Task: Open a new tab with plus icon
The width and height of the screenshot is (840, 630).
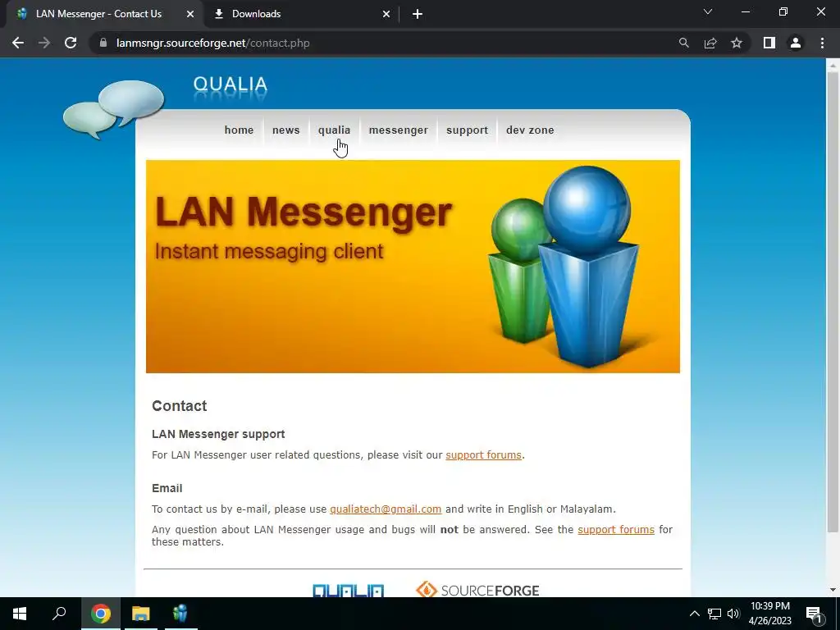Action: (x=418, y=14)
